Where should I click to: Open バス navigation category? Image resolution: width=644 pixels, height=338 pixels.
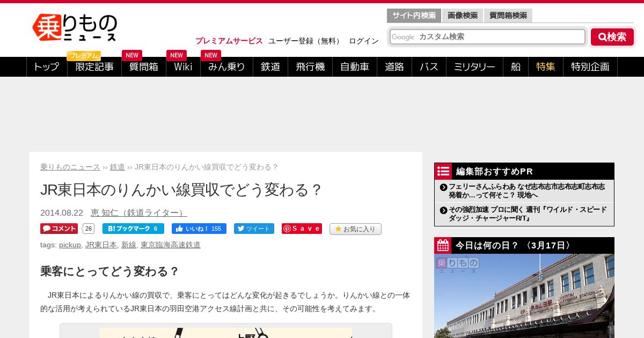[x=429, y=67]
